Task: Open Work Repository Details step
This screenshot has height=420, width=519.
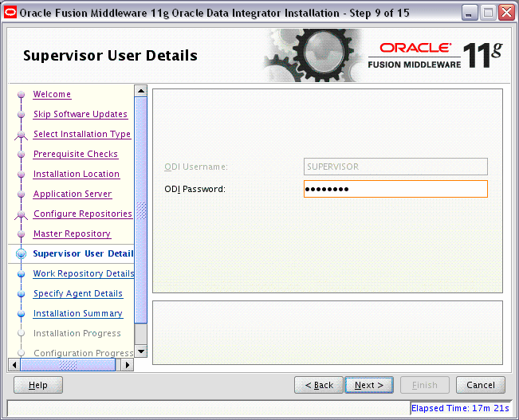Action: [x=84, y=273]
